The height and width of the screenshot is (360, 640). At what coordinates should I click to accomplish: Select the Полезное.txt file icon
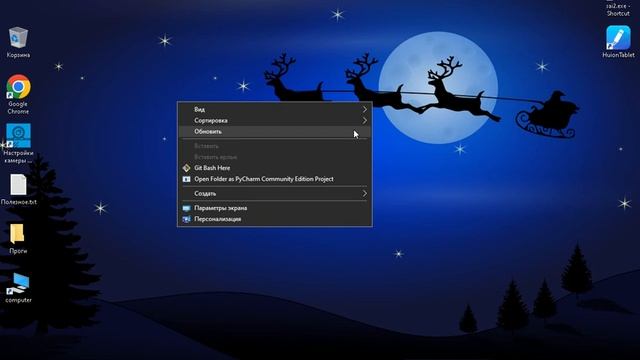pos(18,184)
